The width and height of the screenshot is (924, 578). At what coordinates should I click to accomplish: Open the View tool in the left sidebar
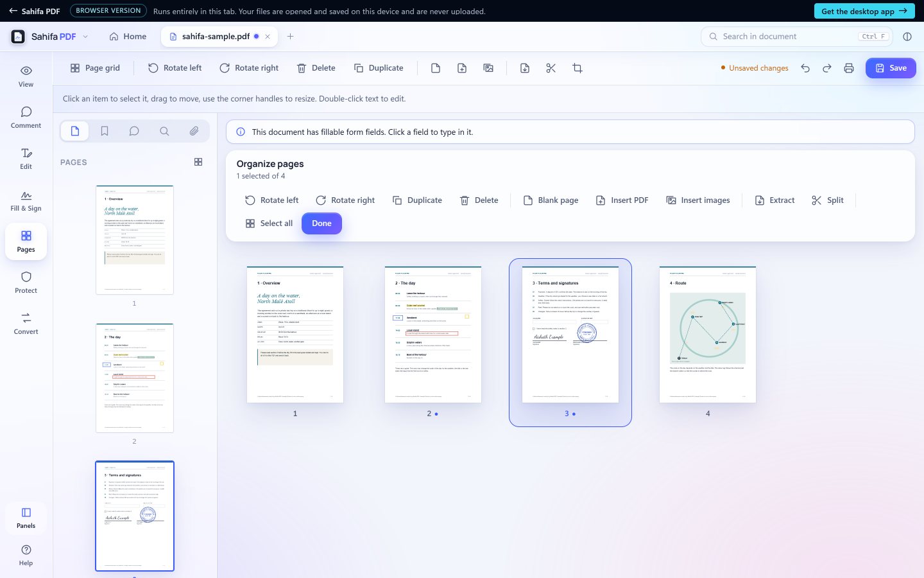point(26,76)
